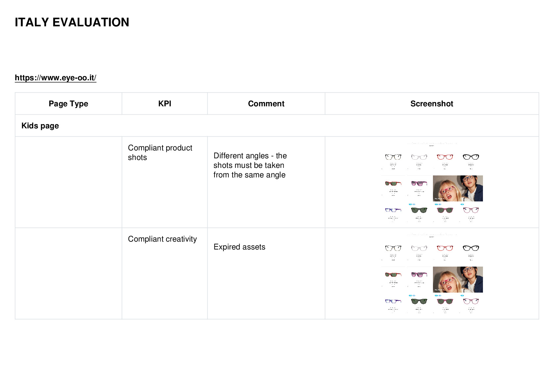Click the ITALY EVALUATION title
554x392 pixels.
pyautogui.click(x=72, y=22)
